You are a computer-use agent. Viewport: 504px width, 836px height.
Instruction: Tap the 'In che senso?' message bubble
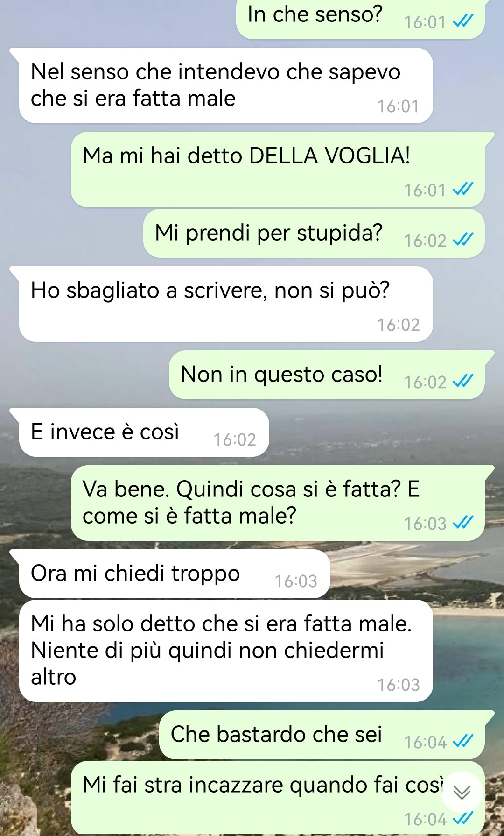point(360,19)
